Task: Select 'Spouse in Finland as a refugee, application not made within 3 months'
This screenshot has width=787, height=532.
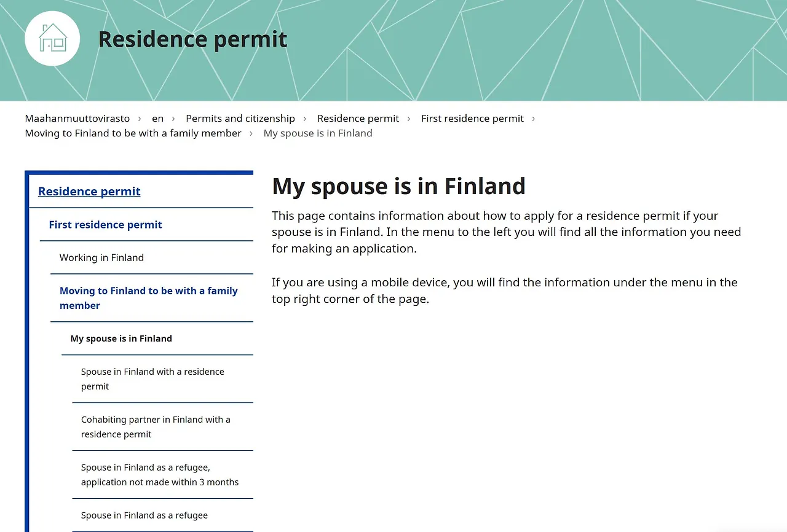Action: coord(159,474)
